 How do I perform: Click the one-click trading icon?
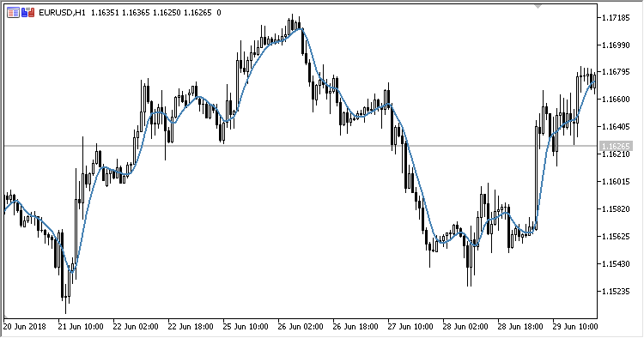click(x=28, y=13)
